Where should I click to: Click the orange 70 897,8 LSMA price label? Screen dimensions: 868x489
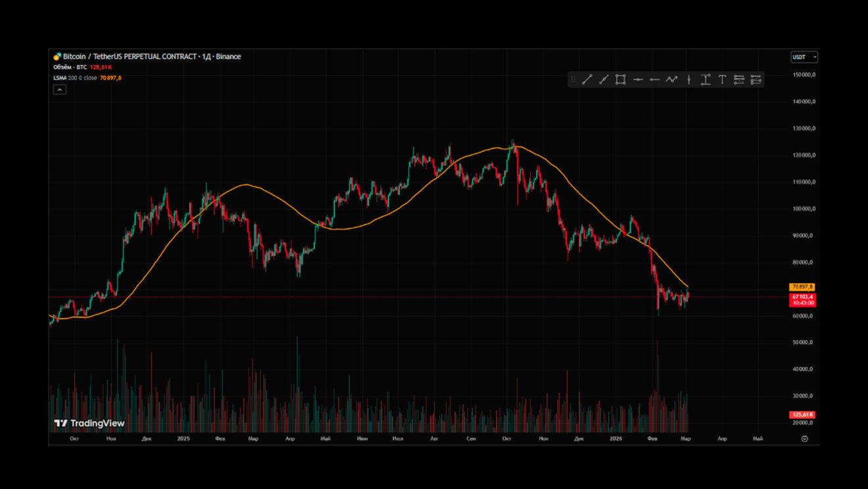point(803,287)
